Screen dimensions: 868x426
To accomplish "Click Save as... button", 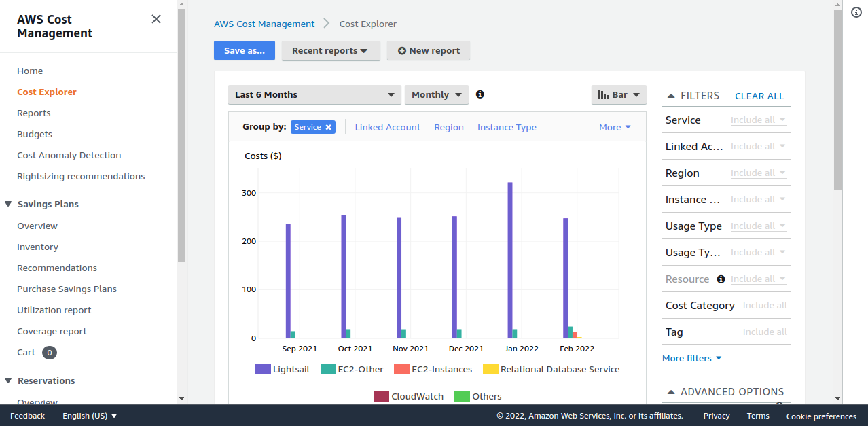I will [x=245, y=51].
